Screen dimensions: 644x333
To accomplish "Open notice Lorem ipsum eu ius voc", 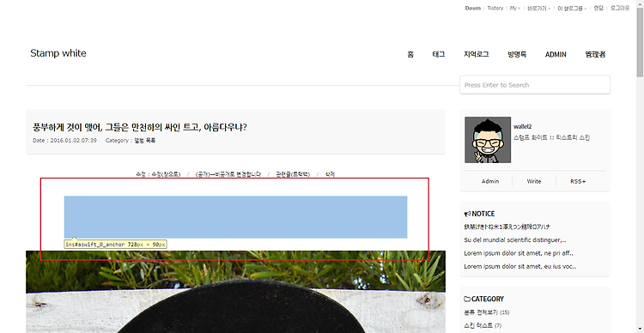I will pyautogui.click(x=520, y=266).
